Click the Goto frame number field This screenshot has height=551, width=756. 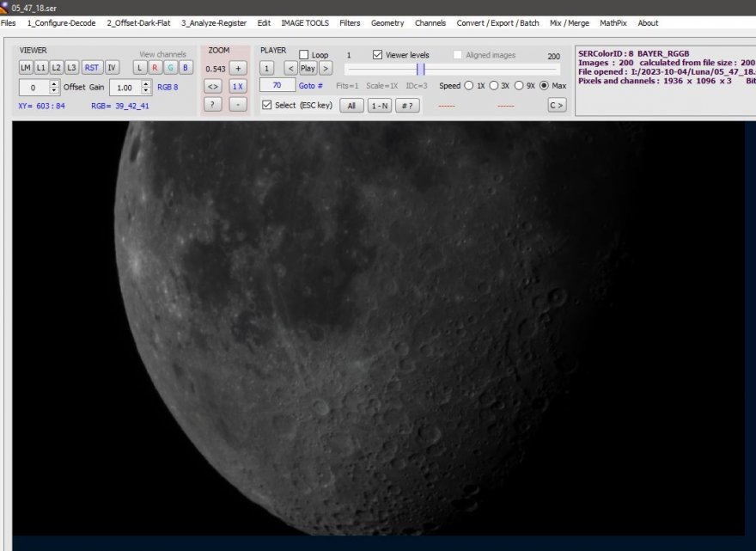[x=277, y=85]
